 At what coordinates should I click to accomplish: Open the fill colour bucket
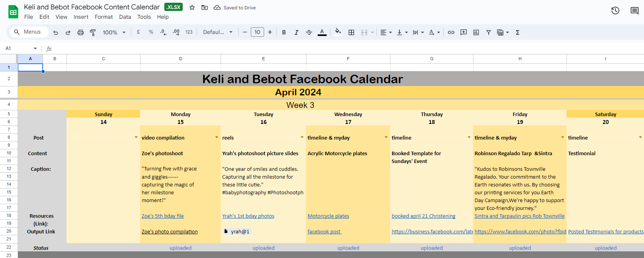[x=338, y=32]
